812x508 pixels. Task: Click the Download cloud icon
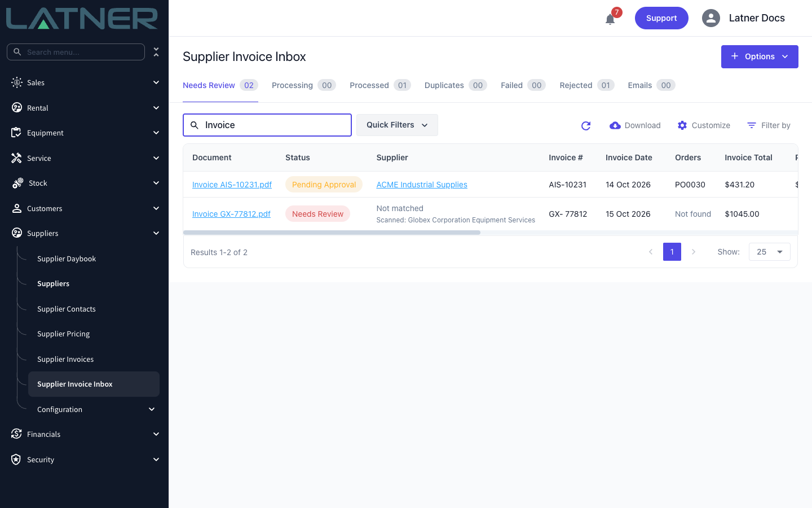point(615,125)
